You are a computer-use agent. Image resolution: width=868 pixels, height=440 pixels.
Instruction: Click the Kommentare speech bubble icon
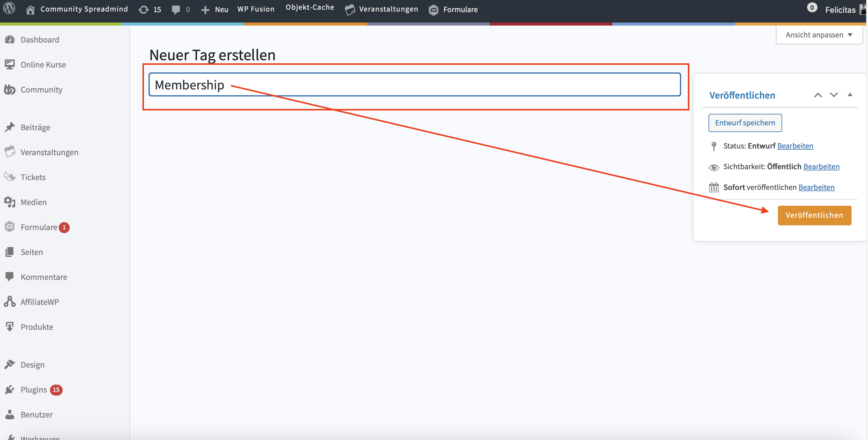coord(10,277)
